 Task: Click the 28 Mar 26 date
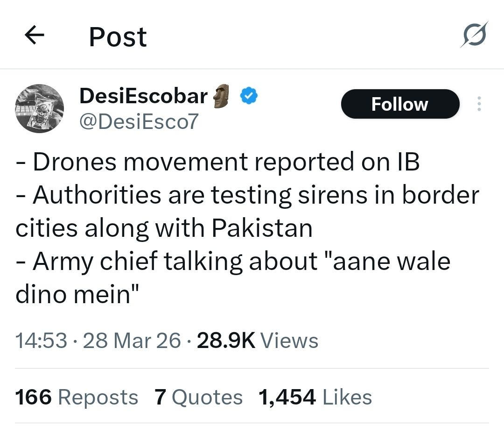[x=132, y=341]
